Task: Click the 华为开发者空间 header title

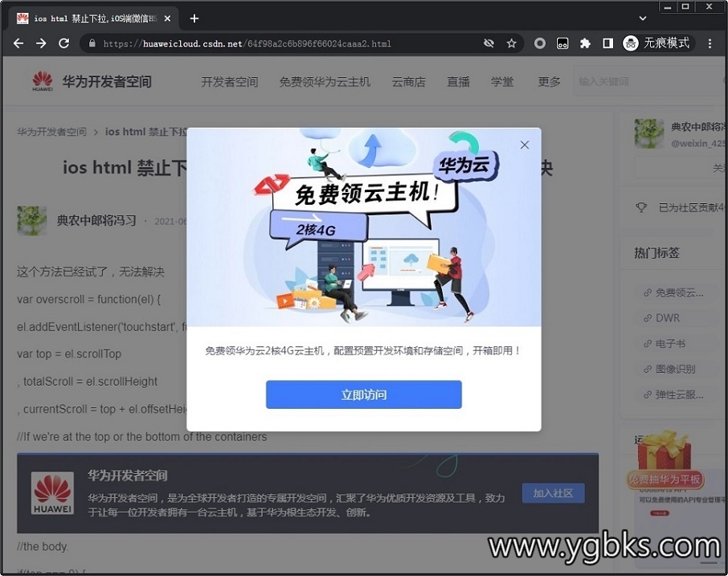Action: click(107, 82)
